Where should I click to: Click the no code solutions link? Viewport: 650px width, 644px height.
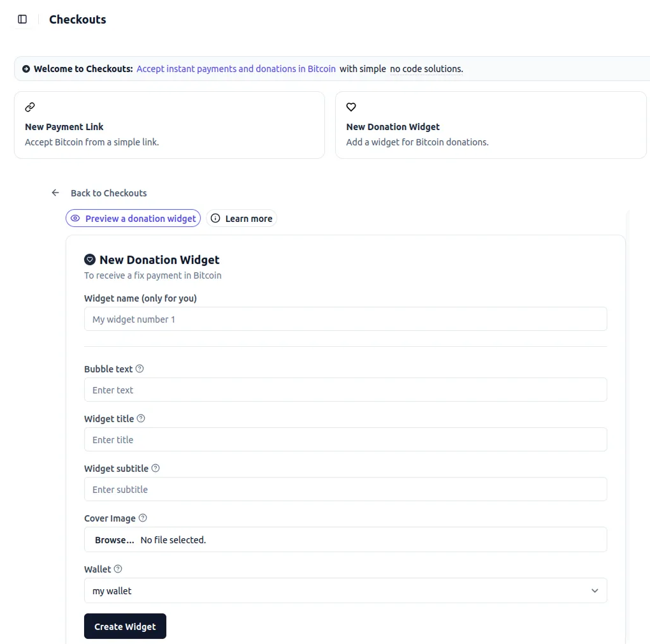pos(426,68)
